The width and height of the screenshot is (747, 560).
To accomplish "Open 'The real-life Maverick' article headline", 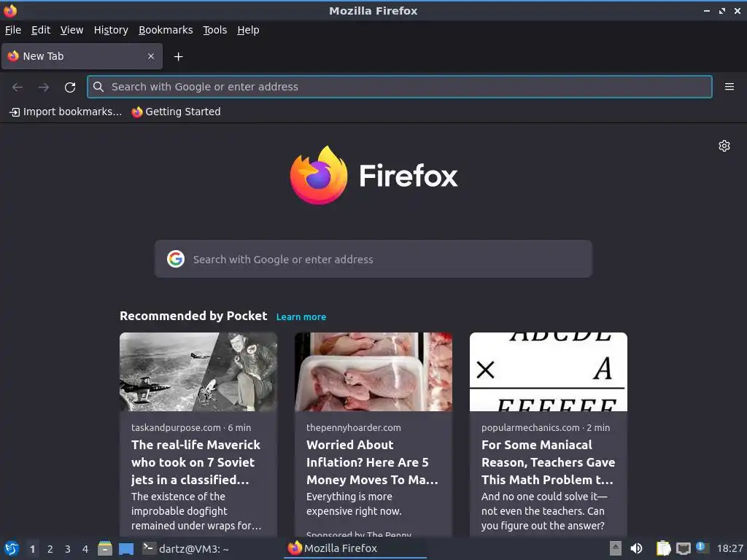I will point(196,462).
